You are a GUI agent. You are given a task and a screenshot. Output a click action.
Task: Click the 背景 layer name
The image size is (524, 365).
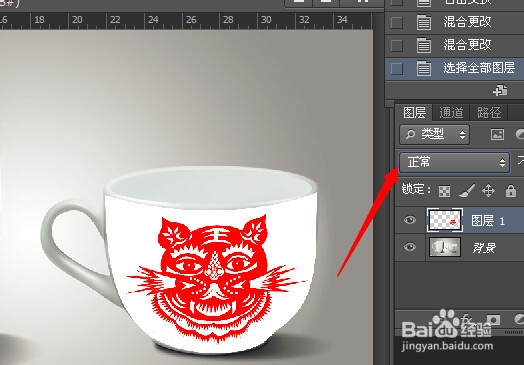(484, 248)
